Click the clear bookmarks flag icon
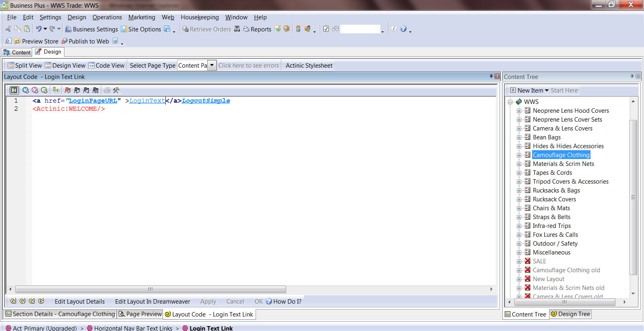 (95, 90)
